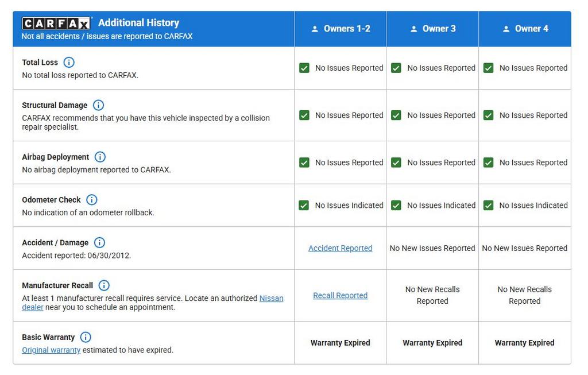Click the Basic Warranty info icon

[86, 337]
